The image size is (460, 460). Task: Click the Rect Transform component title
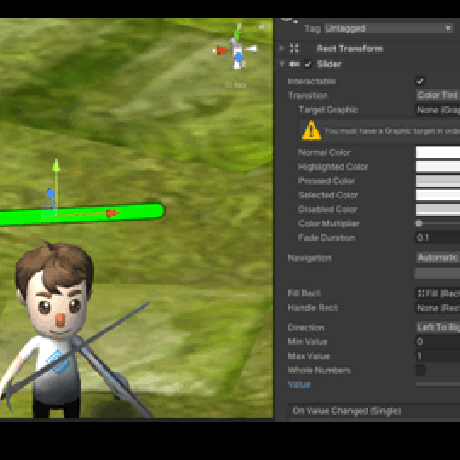350,49
